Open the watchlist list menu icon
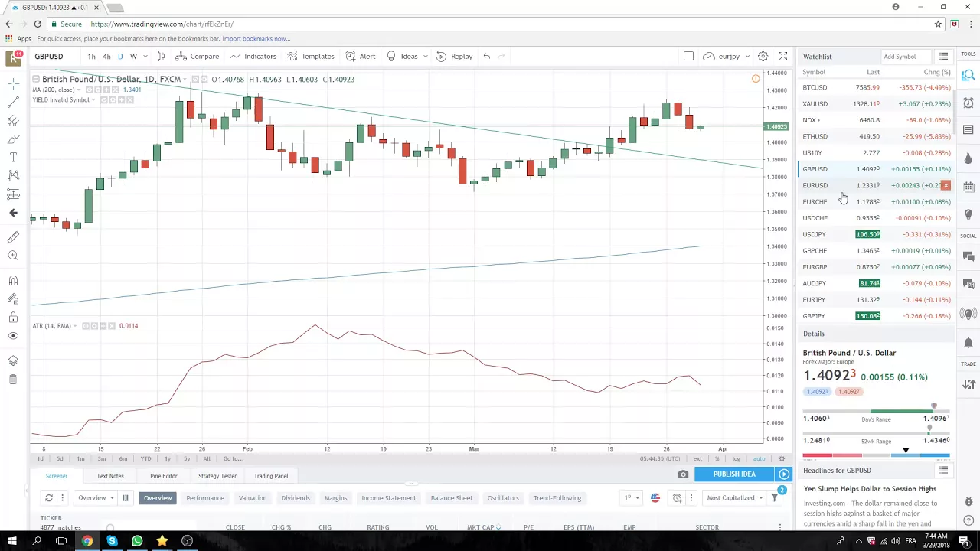The width and height of the screenshot is (980, 551). click(943, 57)
